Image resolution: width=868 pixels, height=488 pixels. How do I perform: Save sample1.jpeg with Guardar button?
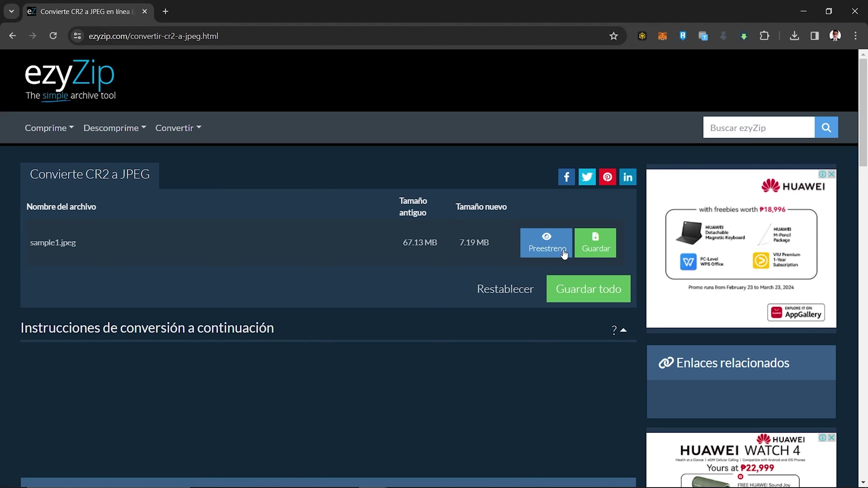click(595, 243)
